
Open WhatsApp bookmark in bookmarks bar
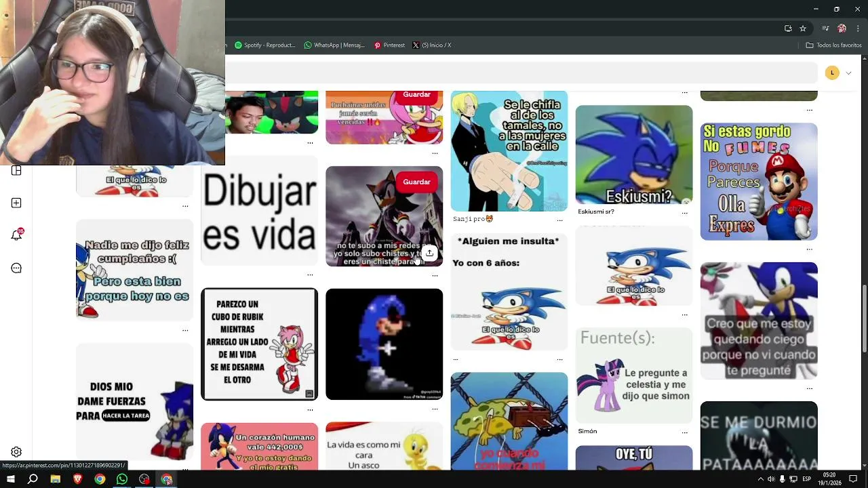[334, 45]
